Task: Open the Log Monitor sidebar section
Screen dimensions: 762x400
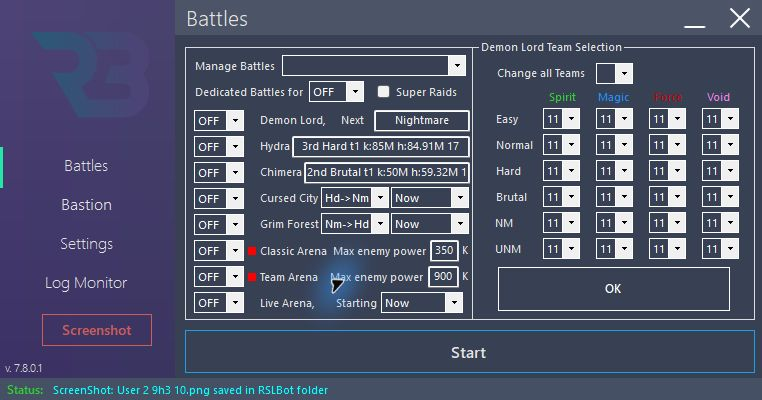Action: [86, 283]
